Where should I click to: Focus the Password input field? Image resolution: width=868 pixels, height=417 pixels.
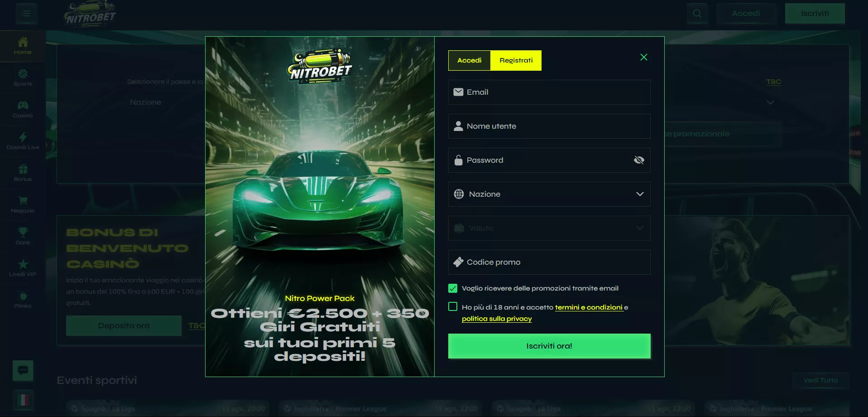[549, 160]
